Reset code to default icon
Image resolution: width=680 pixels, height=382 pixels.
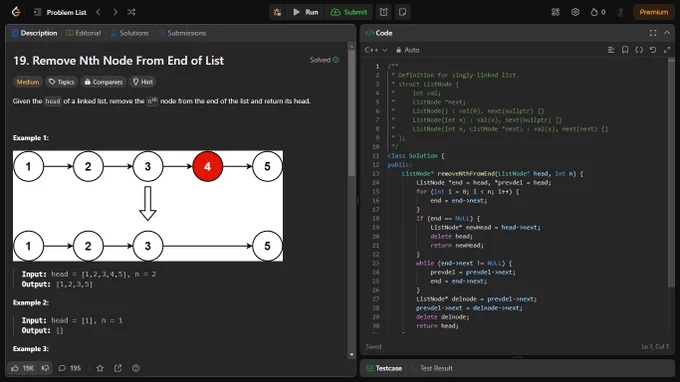[x=653, y=50]
